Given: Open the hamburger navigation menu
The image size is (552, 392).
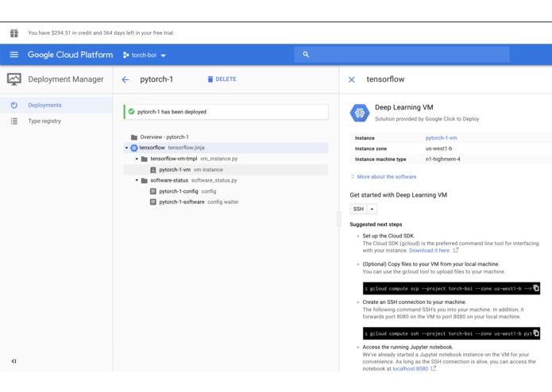Looking at the screenshot, I should click(x=14, y=55).
